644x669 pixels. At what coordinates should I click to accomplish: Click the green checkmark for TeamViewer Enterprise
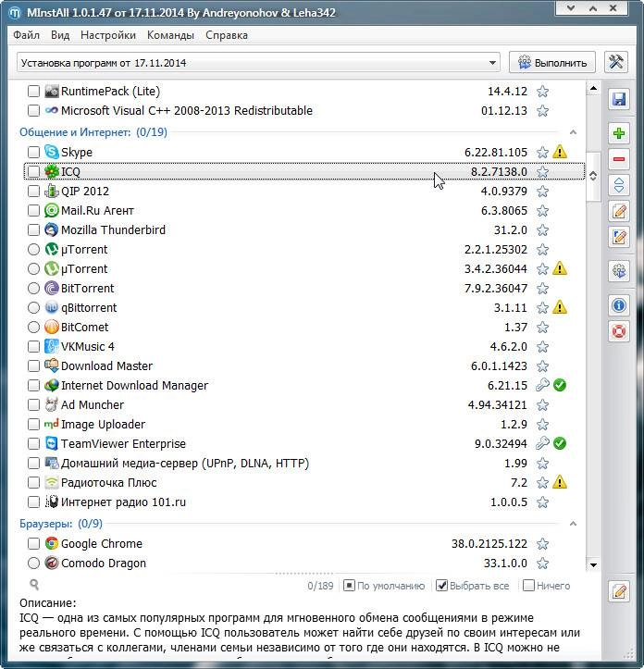[x=560, y=444]
